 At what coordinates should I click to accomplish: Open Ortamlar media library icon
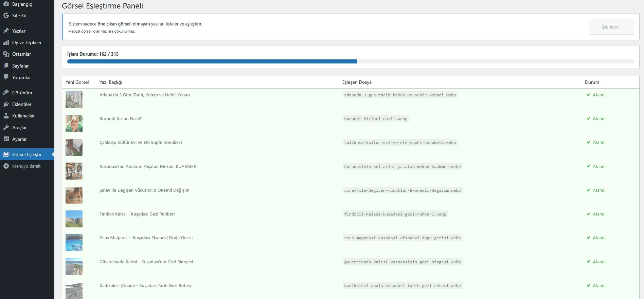6,54
